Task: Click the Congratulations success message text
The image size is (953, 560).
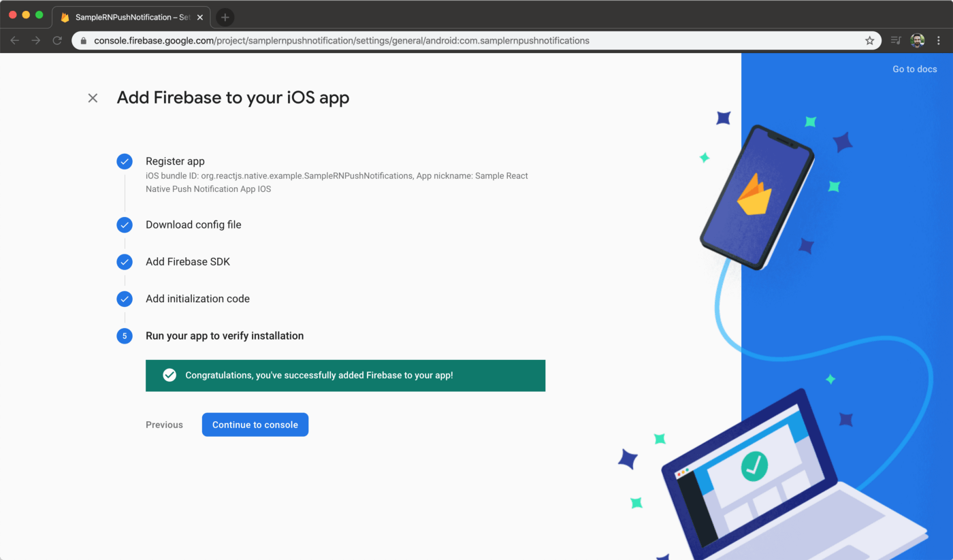Action: click(x=319, y=376)
